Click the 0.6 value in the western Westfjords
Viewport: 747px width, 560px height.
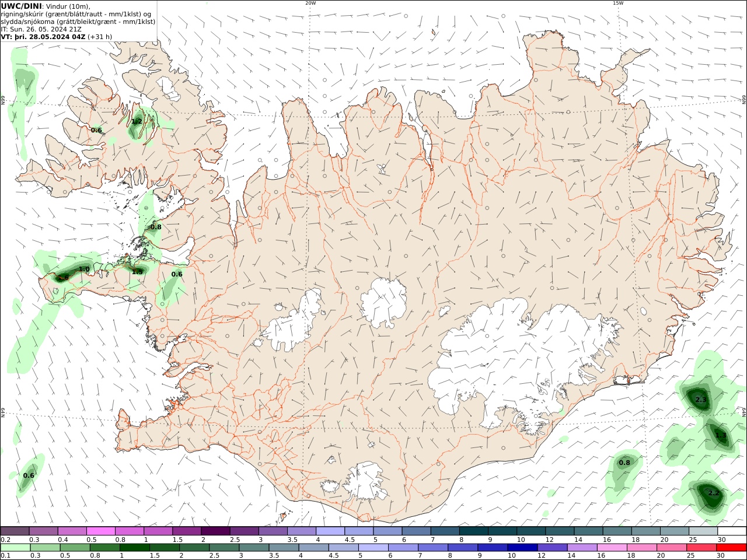96,130
